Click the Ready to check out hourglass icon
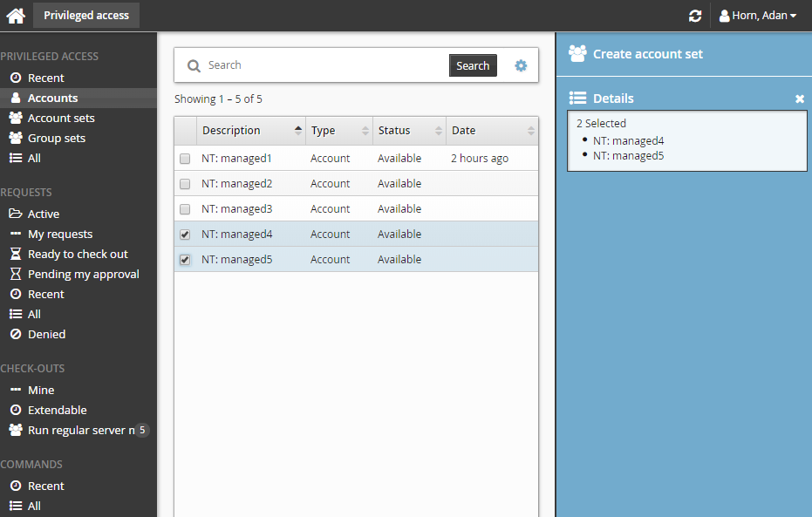Image resolution: width=812 pixels, height=517 pixels. 15,254
